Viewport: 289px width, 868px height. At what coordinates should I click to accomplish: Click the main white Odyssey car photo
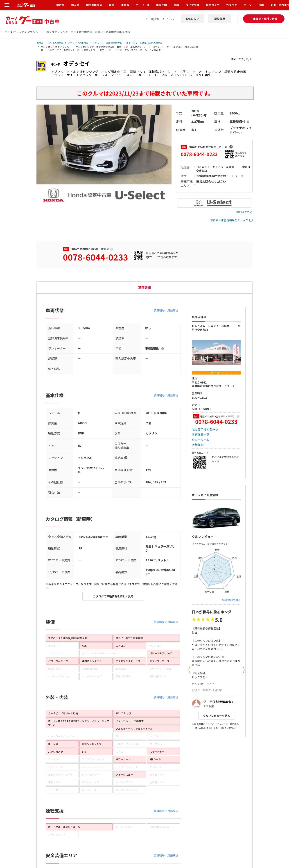click(x=104, y=144)
